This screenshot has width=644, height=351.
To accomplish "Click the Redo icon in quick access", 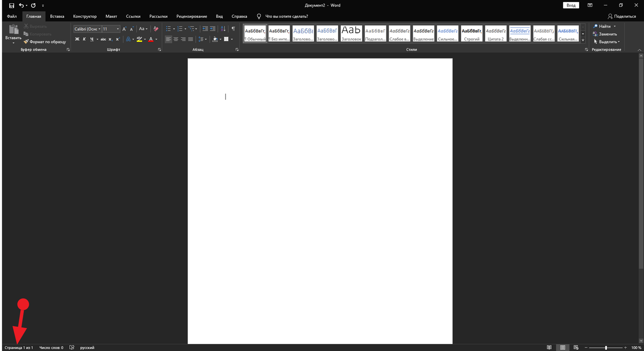I will click(33, 5).
